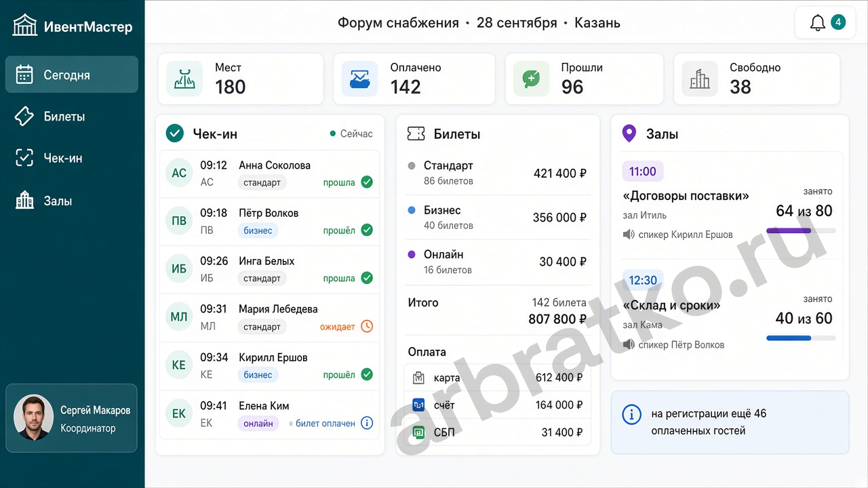The height and width of the screenshot is (488, 868).
Task: Click the info icon in Елена Ким row
Action: 367,423
